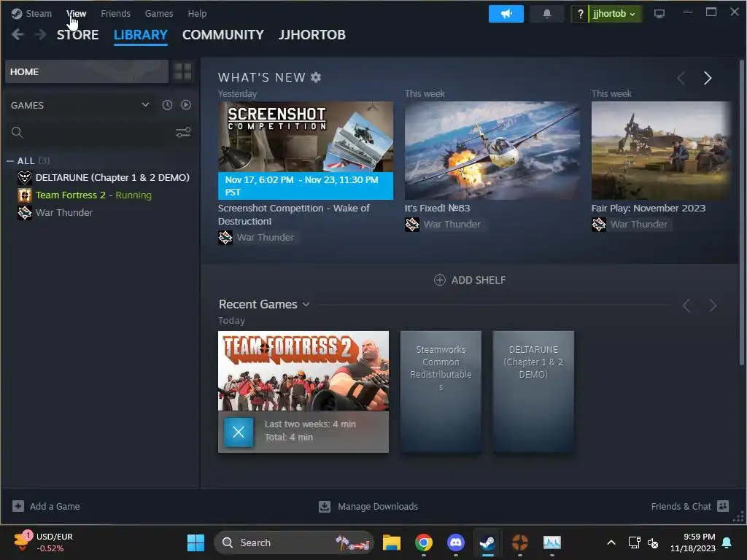Click War Thunder icon in library list

pyautogui.click(x=25, y=213)
